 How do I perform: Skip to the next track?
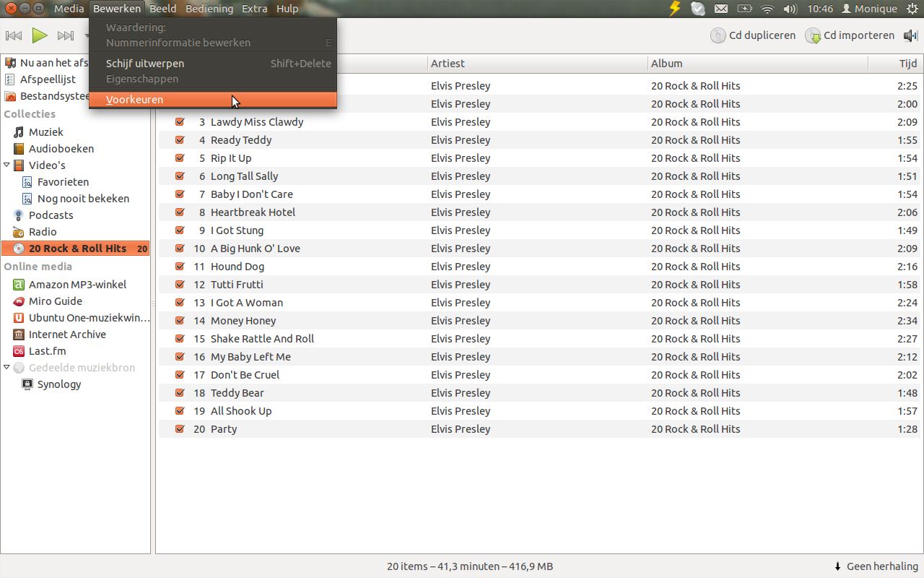click(x=66, y=35)
